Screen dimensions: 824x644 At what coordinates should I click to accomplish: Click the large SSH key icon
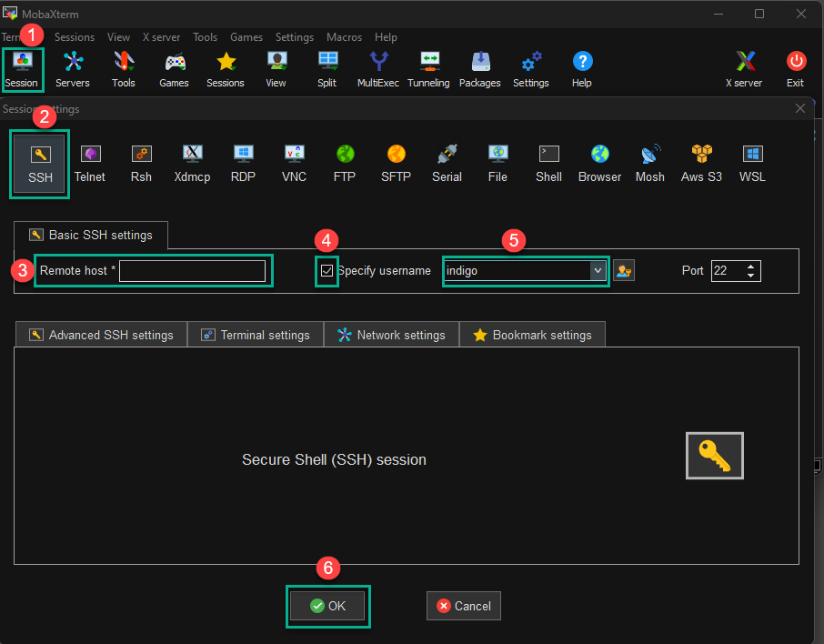[x=715, y=456]
